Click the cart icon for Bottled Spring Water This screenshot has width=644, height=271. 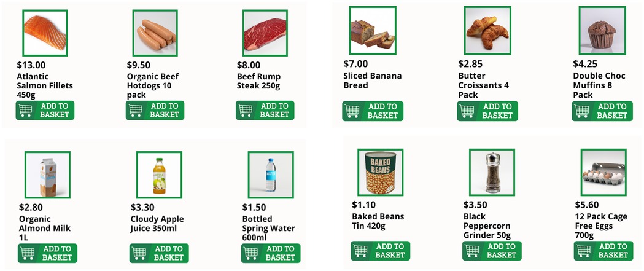click(251, 253)
